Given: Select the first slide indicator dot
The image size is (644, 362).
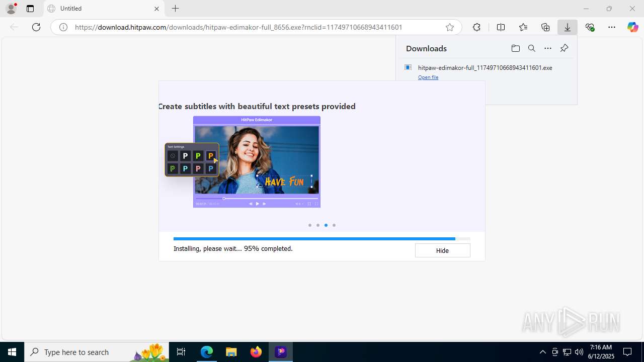Looking at the screenshot, I should [310, 225].
